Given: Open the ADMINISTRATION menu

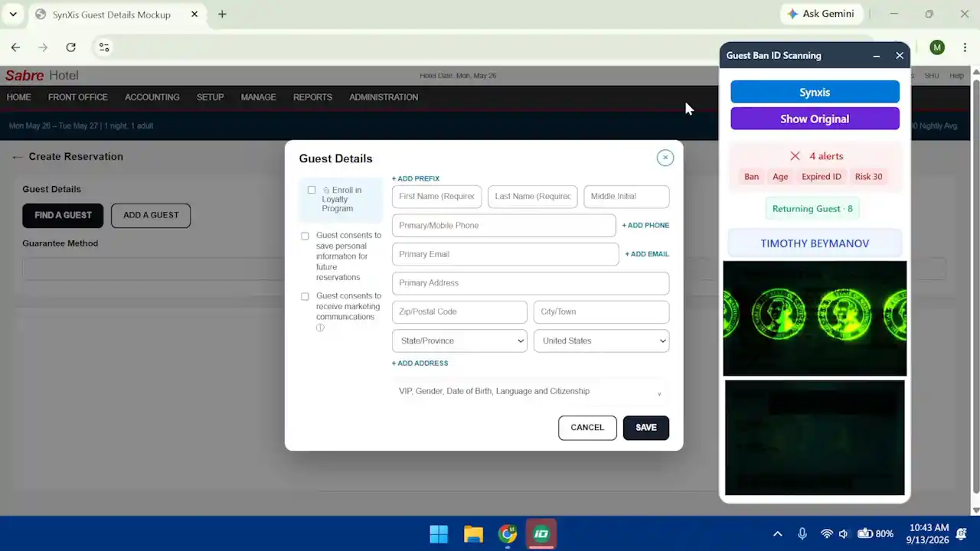Looking at the screenshot, I should click(x=384, y=97).
